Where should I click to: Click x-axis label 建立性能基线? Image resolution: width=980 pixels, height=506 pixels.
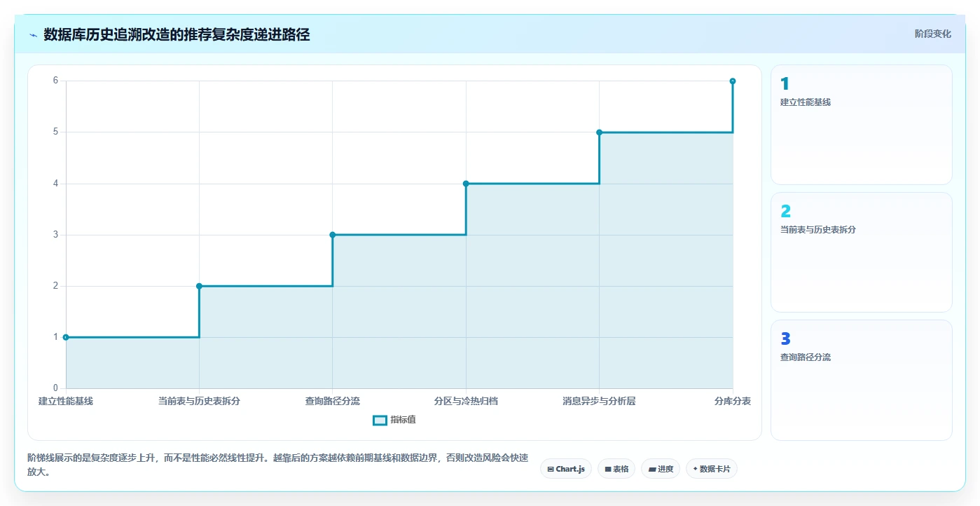coord(66,401)
